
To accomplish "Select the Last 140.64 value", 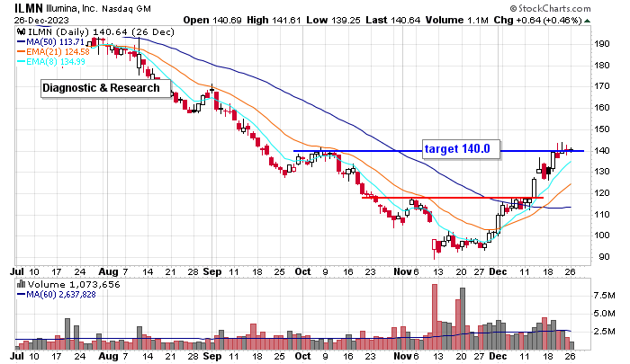I will tap(393, 20).
